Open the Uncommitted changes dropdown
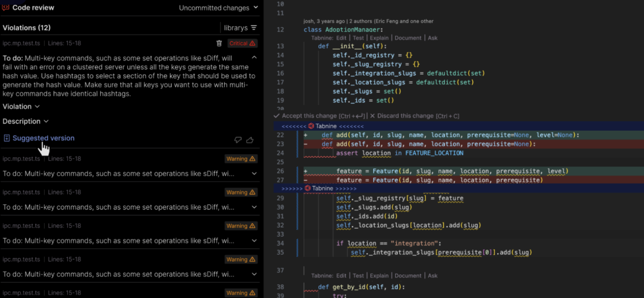Image resolution: width=644 pixels, height=298 pixels. pos(218,8)
